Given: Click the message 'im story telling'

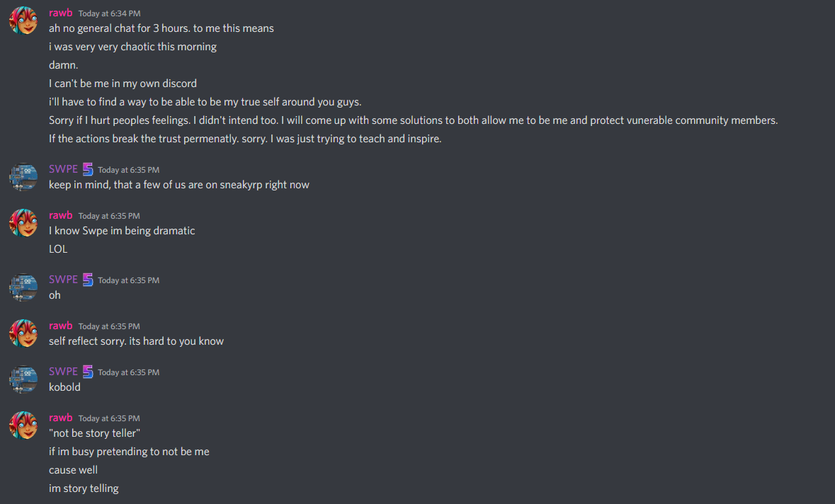Looking at the screenshot, I should [x=84, y=488].
